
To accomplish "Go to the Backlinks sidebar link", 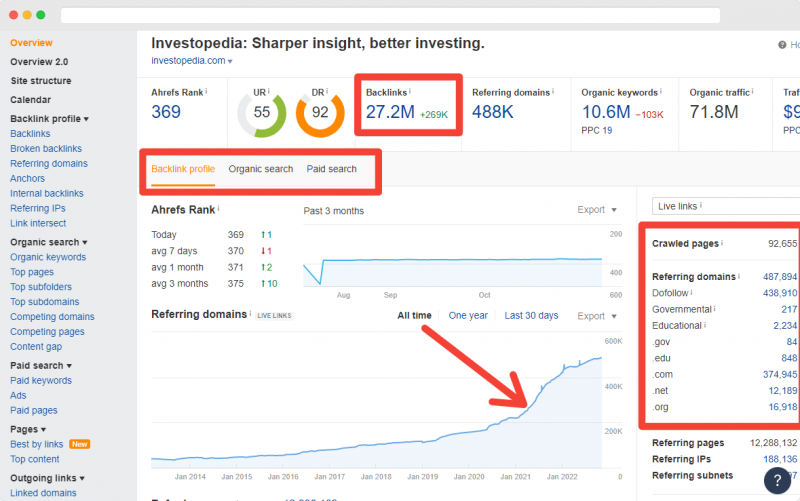I will click(30, 134).
